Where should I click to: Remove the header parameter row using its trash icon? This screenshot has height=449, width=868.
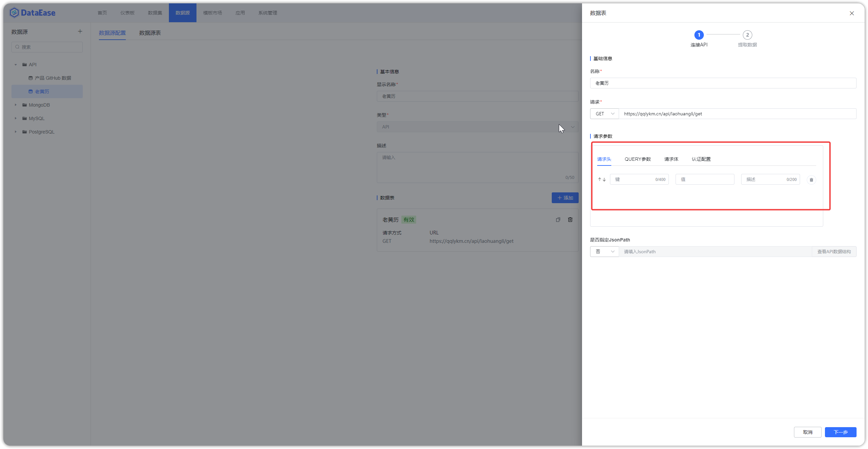(x=811, y=180)
